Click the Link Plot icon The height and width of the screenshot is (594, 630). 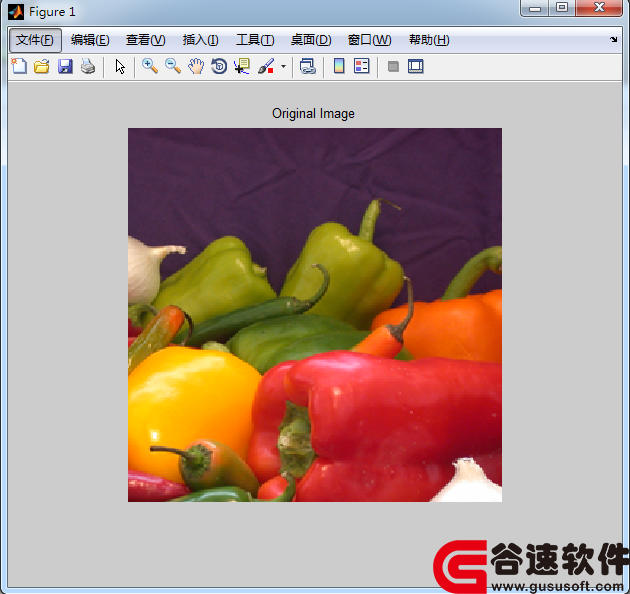click(308, 66)
